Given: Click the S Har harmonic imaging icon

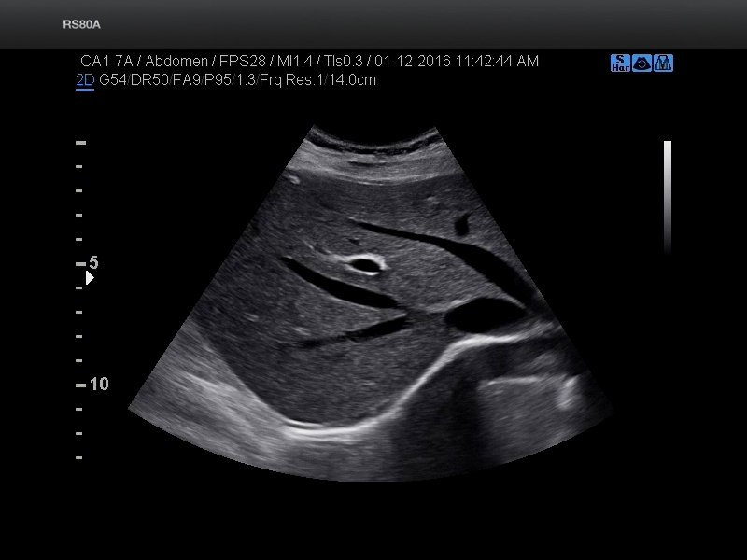Looking at the screenshot, I should coord(619,63).
